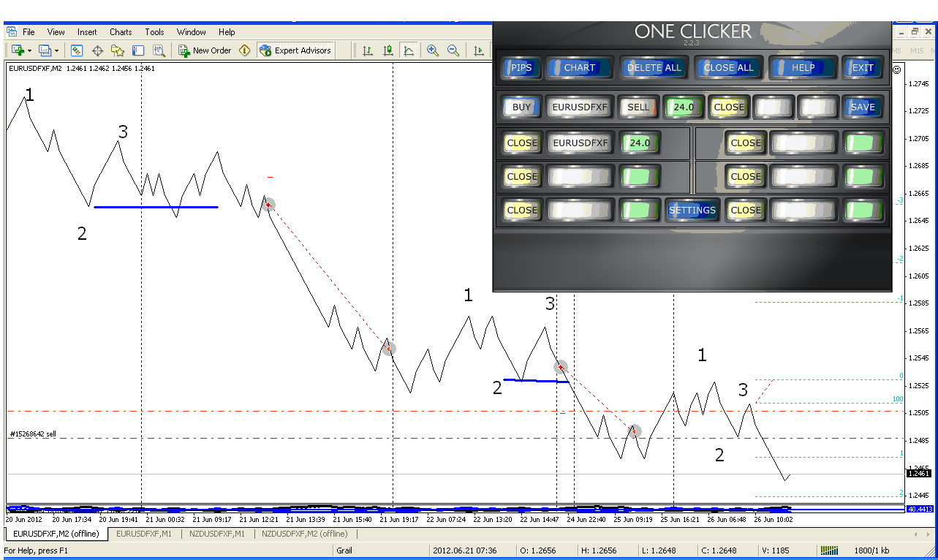Open the SETTINGS button in One Clicker
The width and height of the screenshot is (938, 560).
tap(692, 211)
